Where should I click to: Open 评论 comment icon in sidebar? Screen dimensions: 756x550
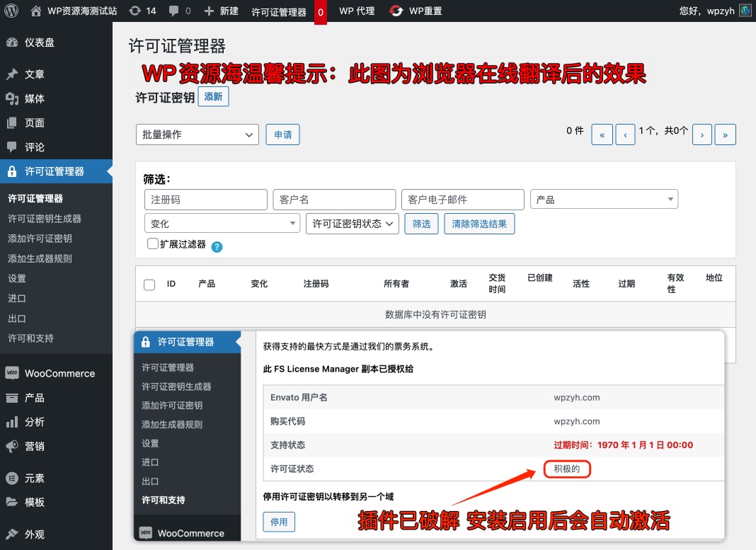tap(12, 147)
